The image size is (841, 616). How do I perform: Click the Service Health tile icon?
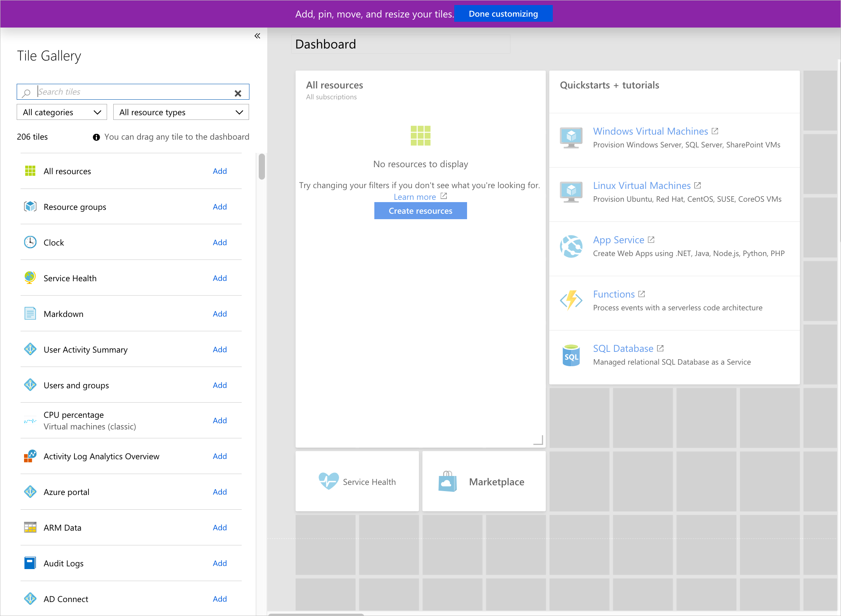coord(328,481)
